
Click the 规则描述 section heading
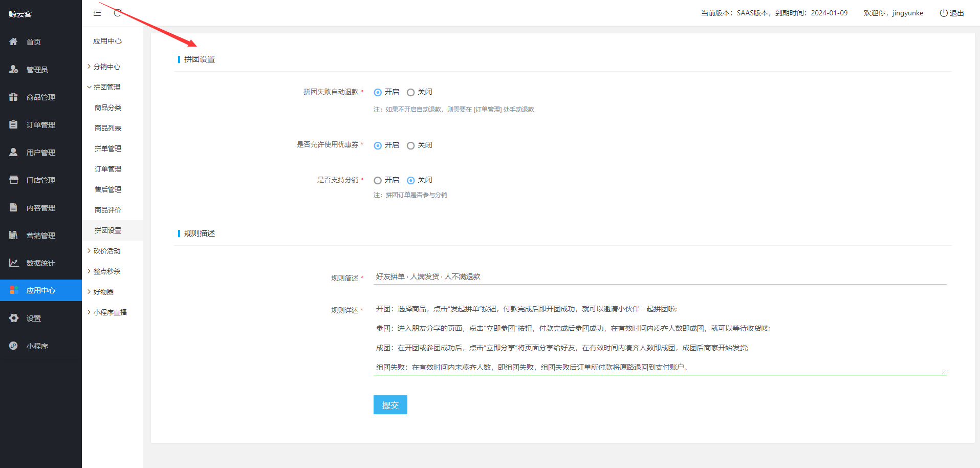click(x=200, y=233)
